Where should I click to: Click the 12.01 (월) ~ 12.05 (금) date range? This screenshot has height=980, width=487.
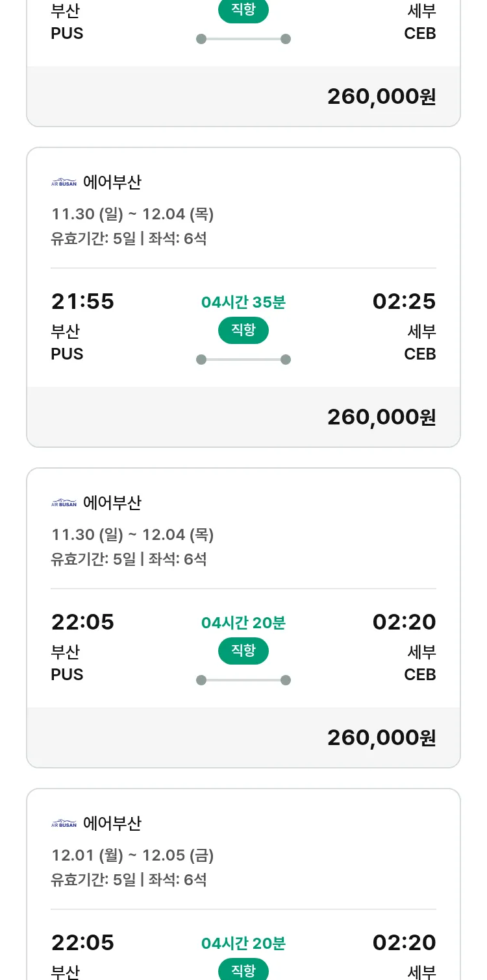[132, 855]
